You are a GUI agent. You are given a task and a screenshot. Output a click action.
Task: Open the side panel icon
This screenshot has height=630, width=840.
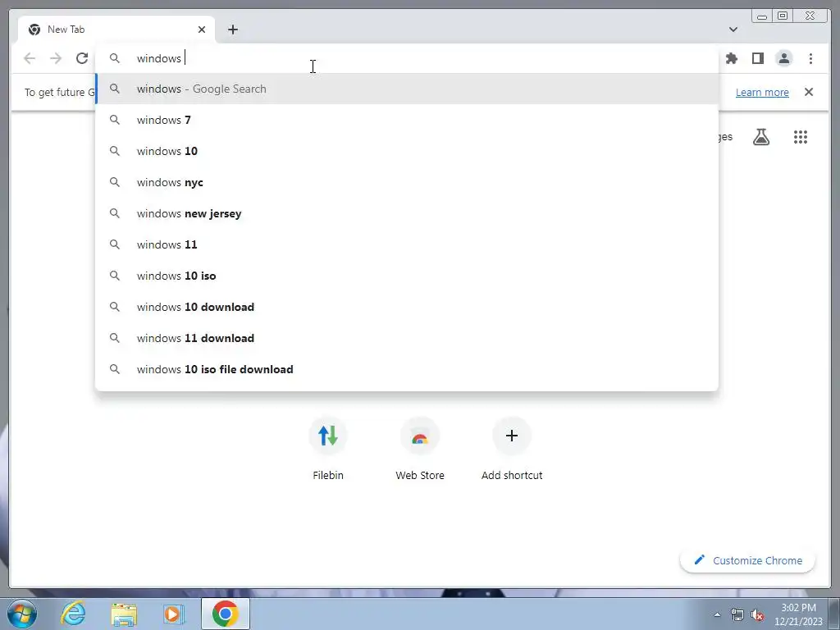point(757,58)
